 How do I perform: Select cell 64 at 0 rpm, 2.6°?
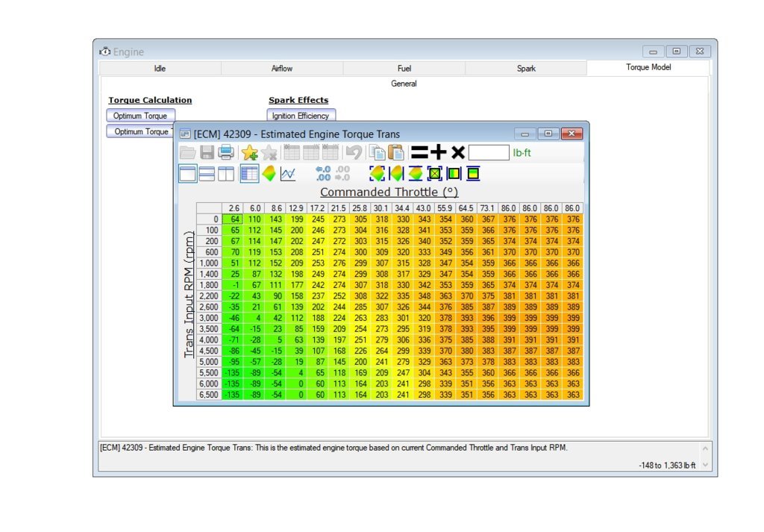(233, 219)
